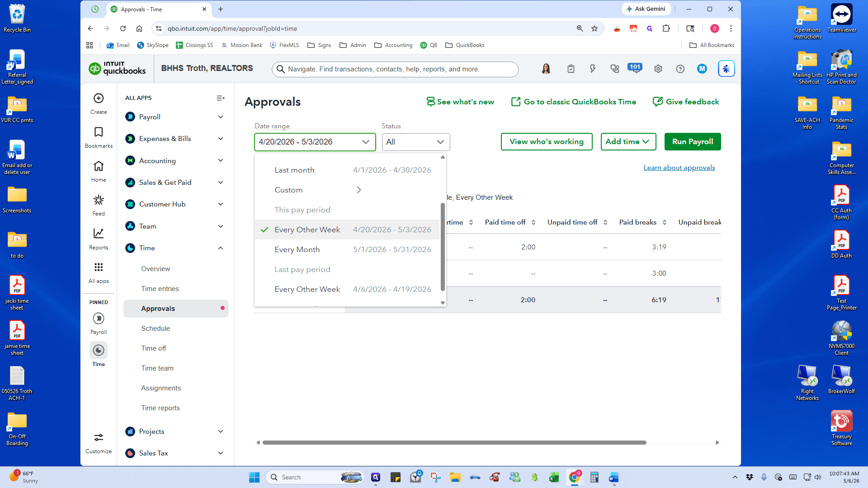Image resolution: width=868 pixels, height=488 pixels.
Task: Open Chrome from the Windows taskbar
Action: (x=575, y=477)
